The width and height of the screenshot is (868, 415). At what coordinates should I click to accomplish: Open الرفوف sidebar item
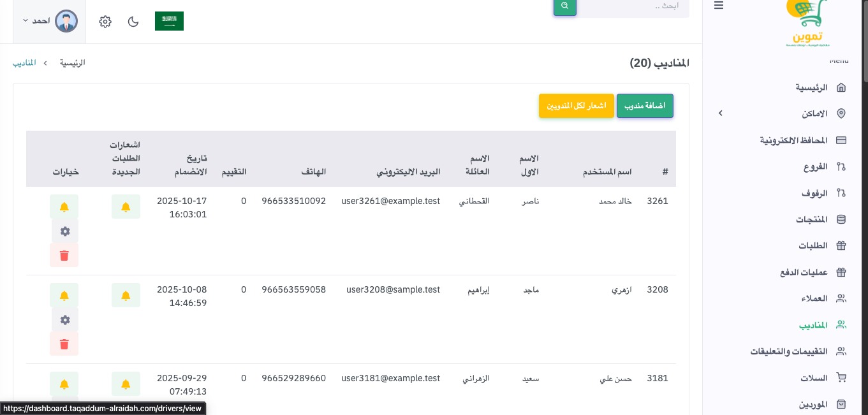coord(815,193)
